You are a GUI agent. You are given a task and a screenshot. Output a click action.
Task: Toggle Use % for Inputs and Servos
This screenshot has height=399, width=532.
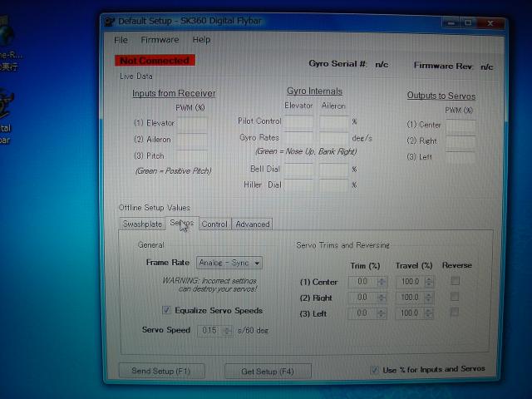(375, 369)
